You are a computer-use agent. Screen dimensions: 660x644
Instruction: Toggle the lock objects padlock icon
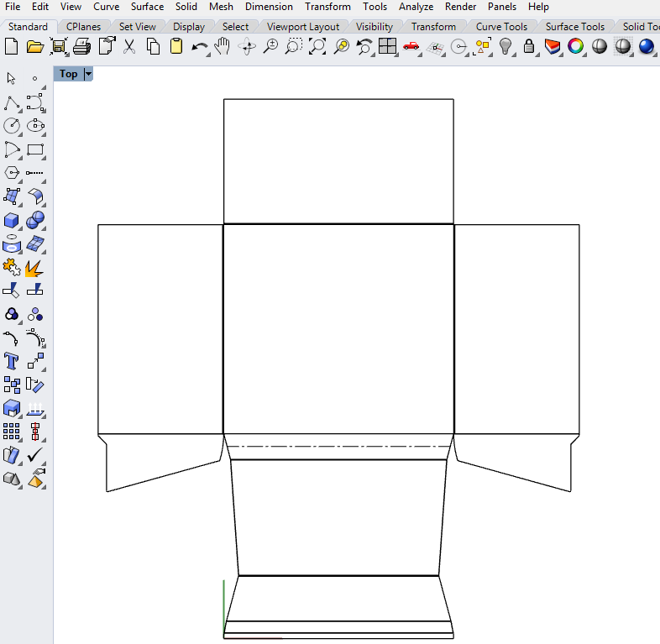coord(529,46)
